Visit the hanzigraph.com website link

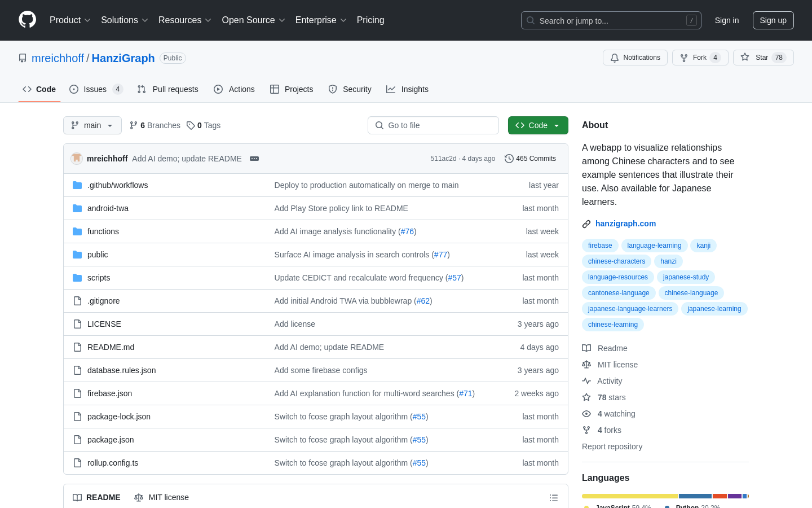coord(625,224)
